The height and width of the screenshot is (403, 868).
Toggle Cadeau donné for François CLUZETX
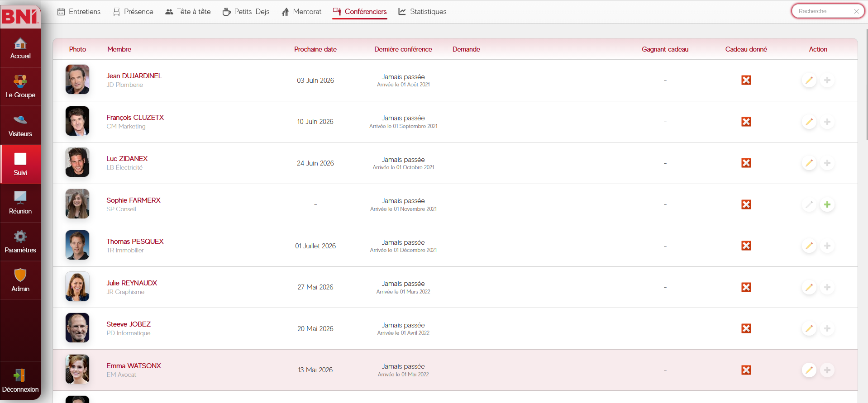746,122
